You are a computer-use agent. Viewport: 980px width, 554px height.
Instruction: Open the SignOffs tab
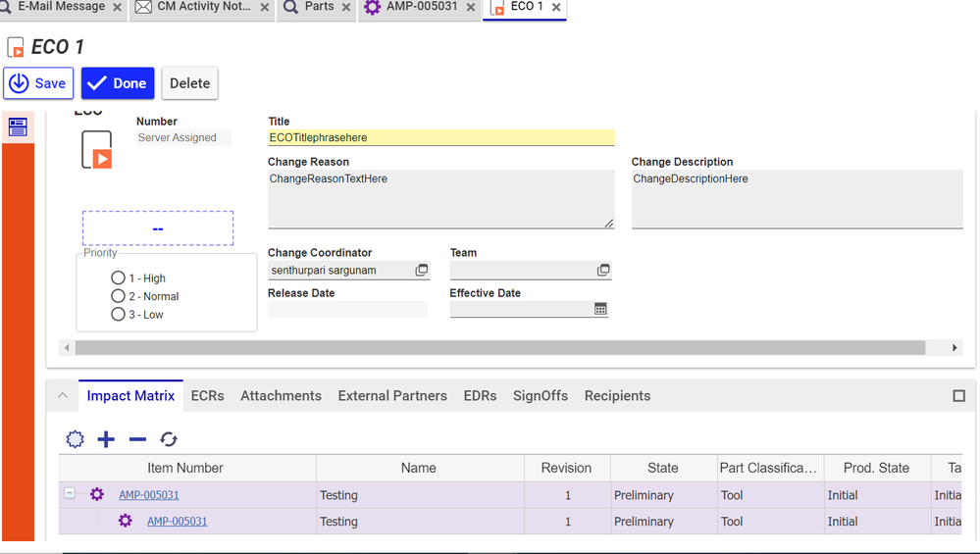[540, 396]
